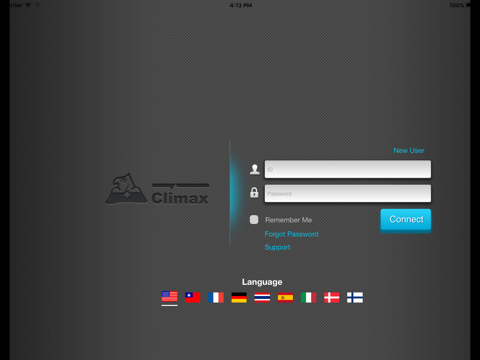Switch to Danish using the Denmark flag

[332, 297]
